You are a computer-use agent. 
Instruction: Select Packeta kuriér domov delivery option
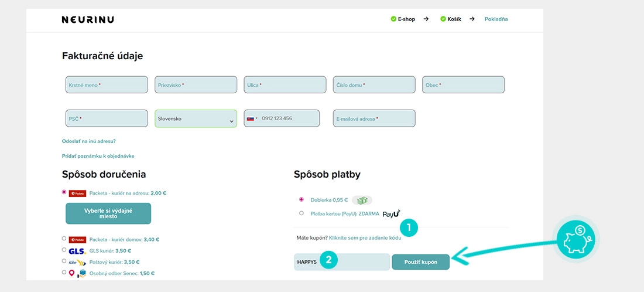click(64, 238)
